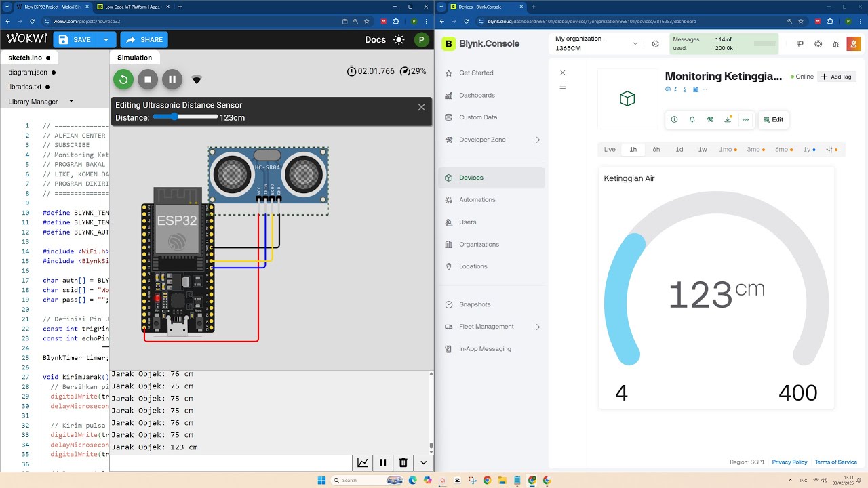Expand the Developer Zone menu
Image resolution: width=868 pixels, height=488 pixels.
[x=492, y=140]
